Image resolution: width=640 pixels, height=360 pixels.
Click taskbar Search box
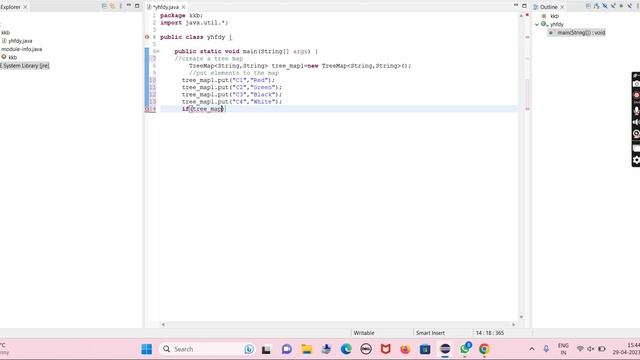[x=207, y=349]
